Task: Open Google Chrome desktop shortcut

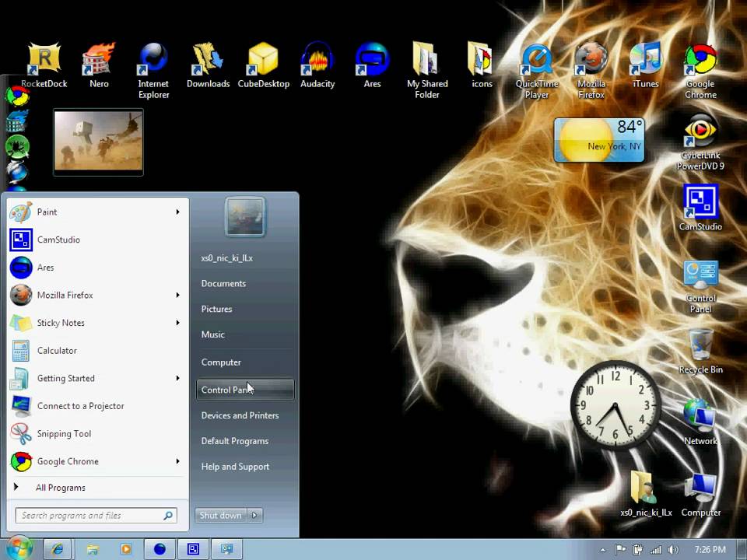Action: [700, 71]
